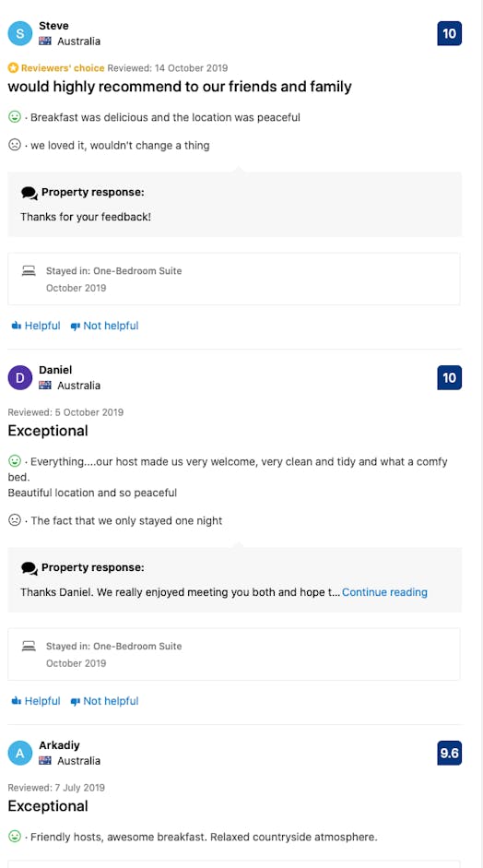The height and width of the screenshot is (868, 483).
Task: Mark Daniel's review as Helpful
Action: [x=36, y=701]
